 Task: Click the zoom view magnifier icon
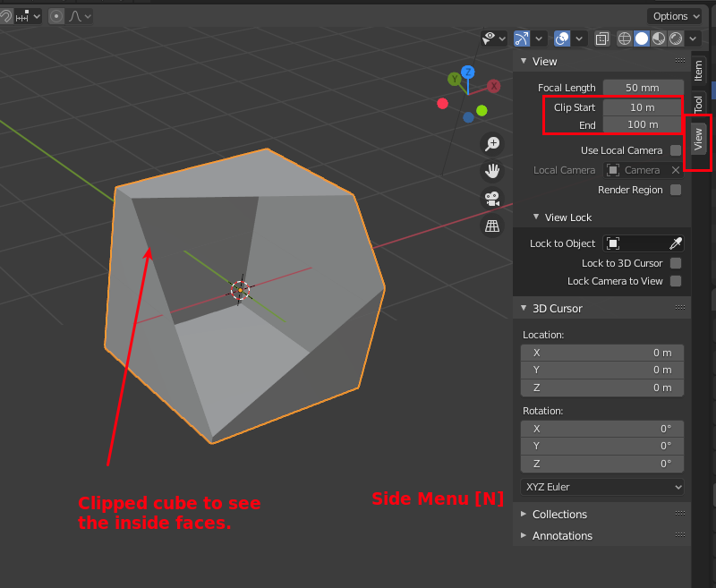[x=491, y=143]
